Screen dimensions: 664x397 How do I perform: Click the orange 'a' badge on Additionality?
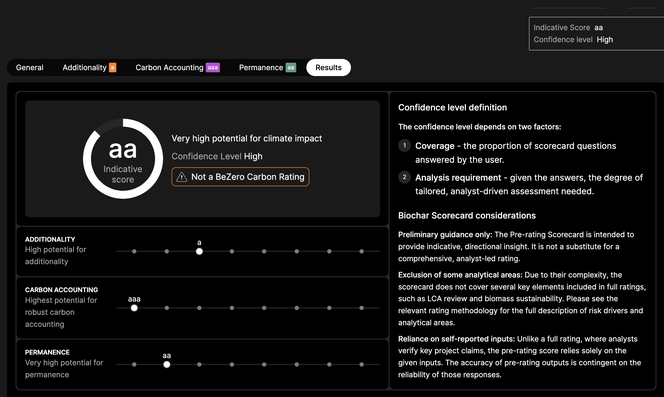113,68
